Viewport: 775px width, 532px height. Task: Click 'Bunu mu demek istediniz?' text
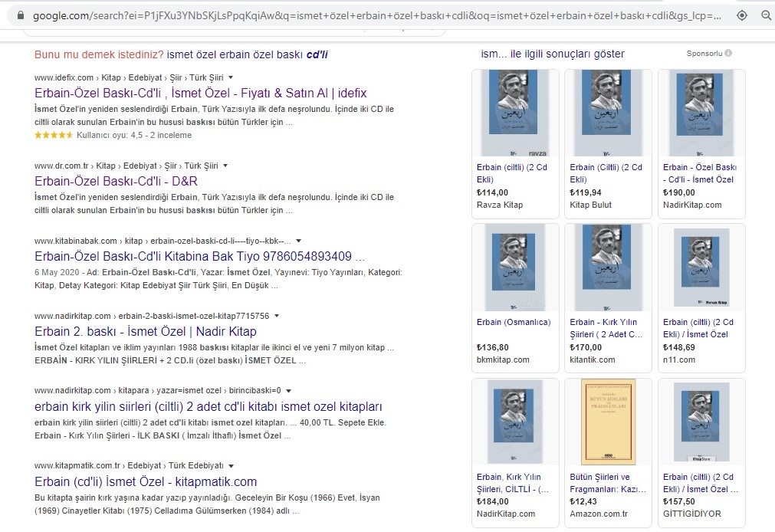99,54
